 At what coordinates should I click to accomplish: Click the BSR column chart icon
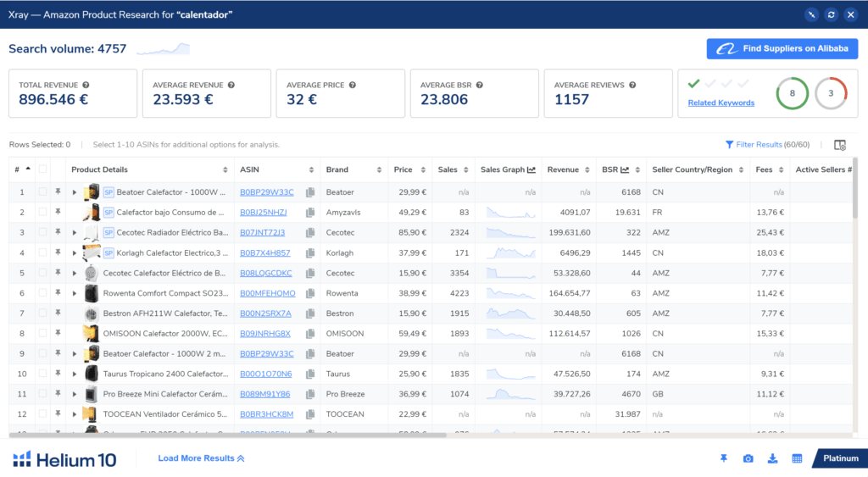(x=625, y=170)
